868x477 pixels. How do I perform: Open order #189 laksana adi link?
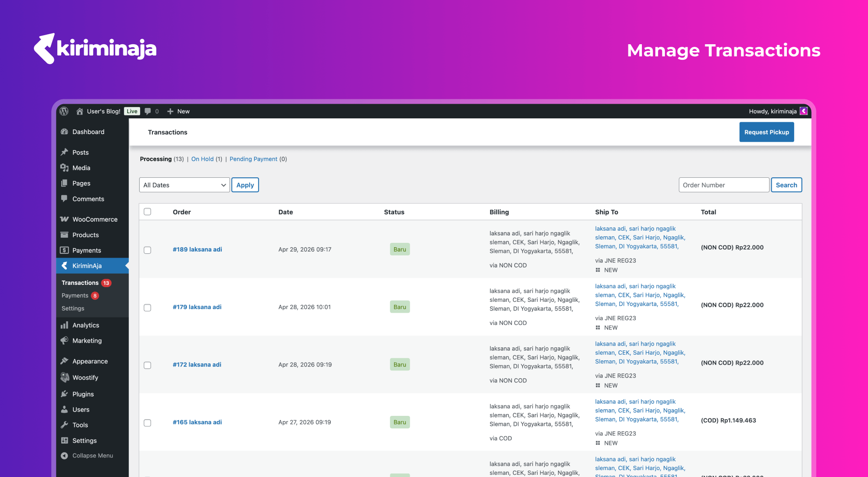(197, 249)
